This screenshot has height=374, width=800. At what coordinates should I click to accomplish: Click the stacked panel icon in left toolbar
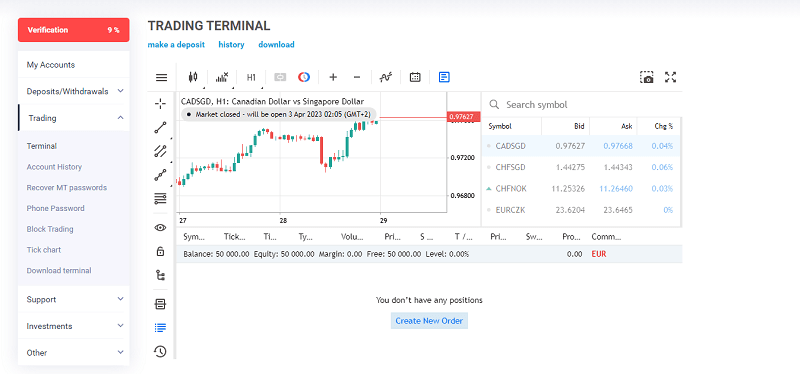pyautogui.click(x=160, y=305)
